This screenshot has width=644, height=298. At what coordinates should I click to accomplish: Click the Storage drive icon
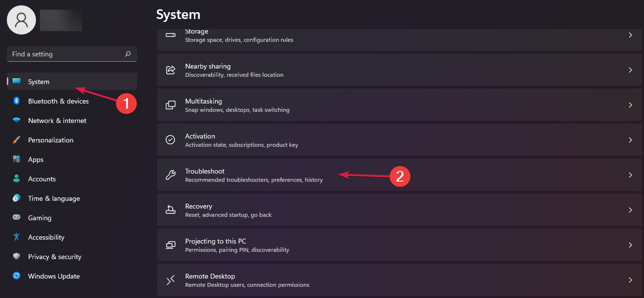tap(170, 35)
